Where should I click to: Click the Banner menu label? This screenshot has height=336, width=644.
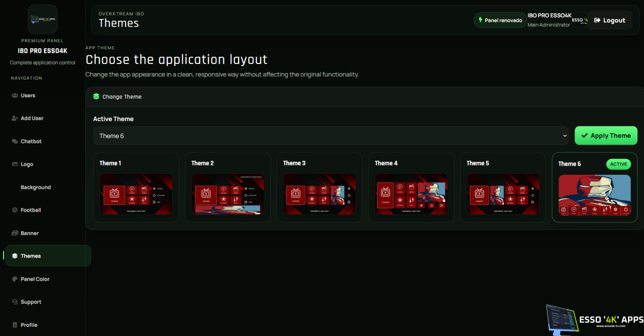pyautogui.click(x=30, y=233)
